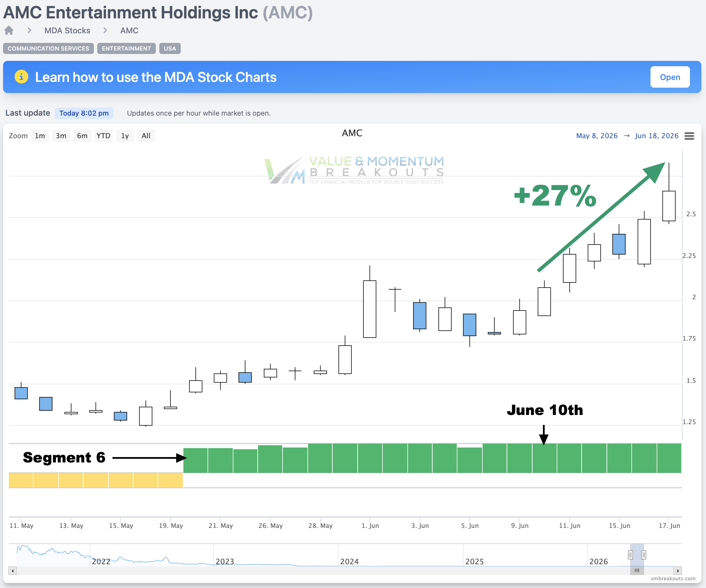
Task: Grab the right navigator range handle
Action: [x=644, y=555]
